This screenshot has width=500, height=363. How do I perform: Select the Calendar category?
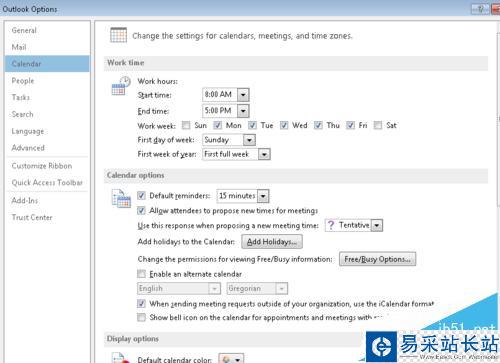point(47,64)
